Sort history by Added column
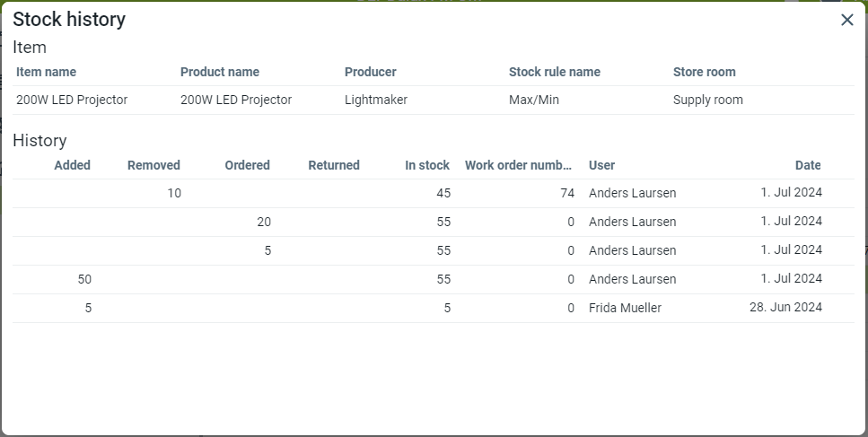The width and height of the screenshot is (868, 437). [x=73, y=165]
